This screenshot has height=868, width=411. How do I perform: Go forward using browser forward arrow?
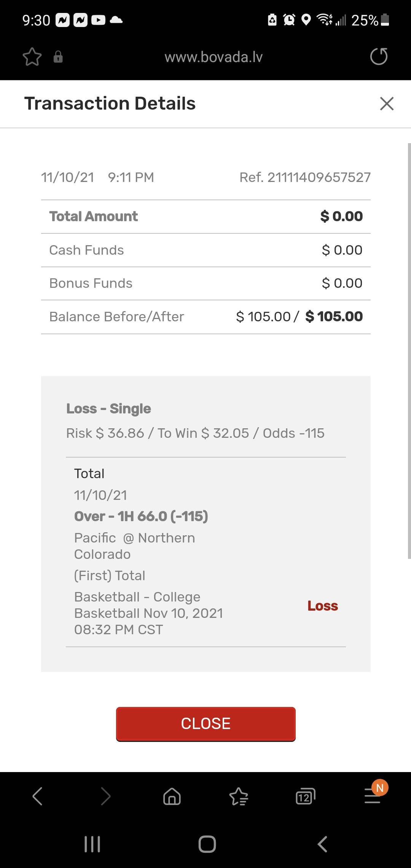click(105, 796)
